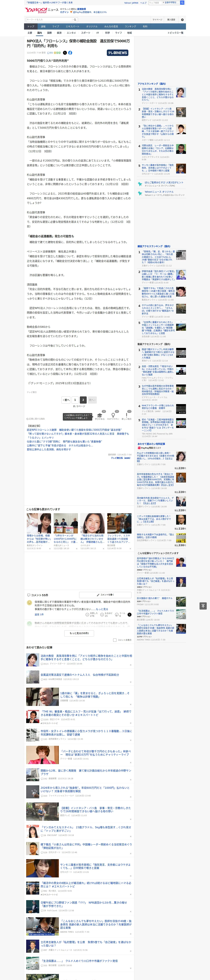The image size is (210, 980).
Task: Open 橋下徹氏 レーダー照射 recommended article
Action: pyautogui.click(x=86, y=846)
